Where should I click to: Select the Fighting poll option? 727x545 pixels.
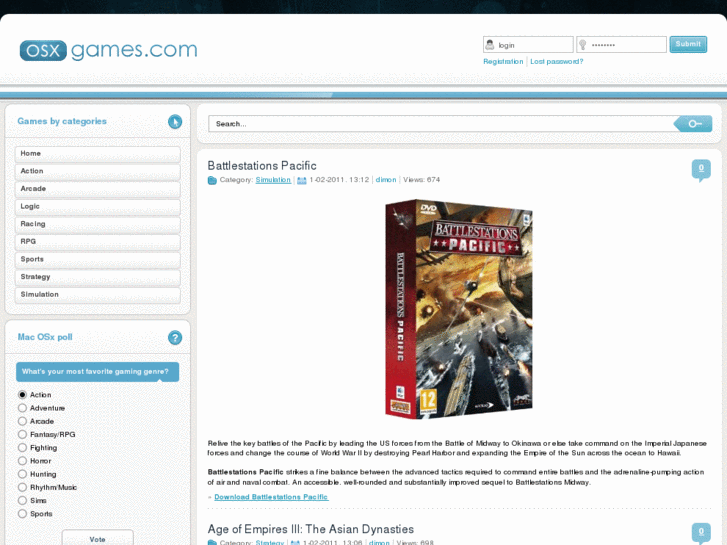click(x=22, y=448)
